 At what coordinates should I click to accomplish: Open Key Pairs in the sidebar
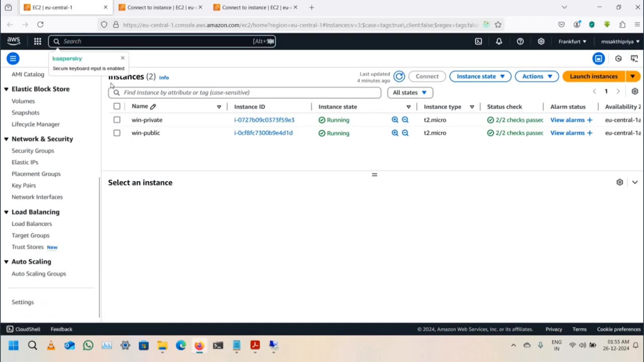click(24, 186)
